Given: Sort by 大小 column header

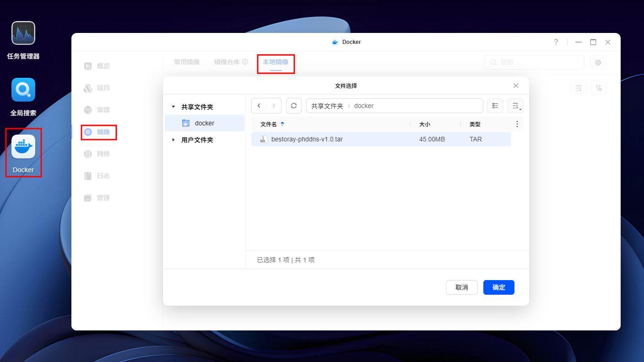Looking at the screenshot, I should tap(425, 124).
